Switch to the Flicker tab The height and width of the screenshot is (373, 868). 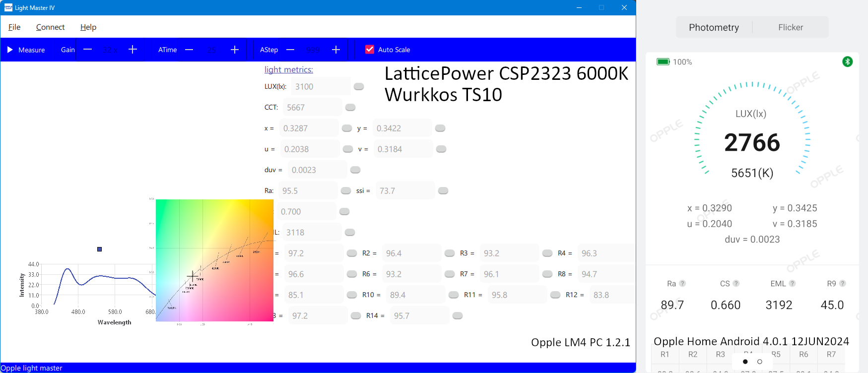(x=791, y=27)
